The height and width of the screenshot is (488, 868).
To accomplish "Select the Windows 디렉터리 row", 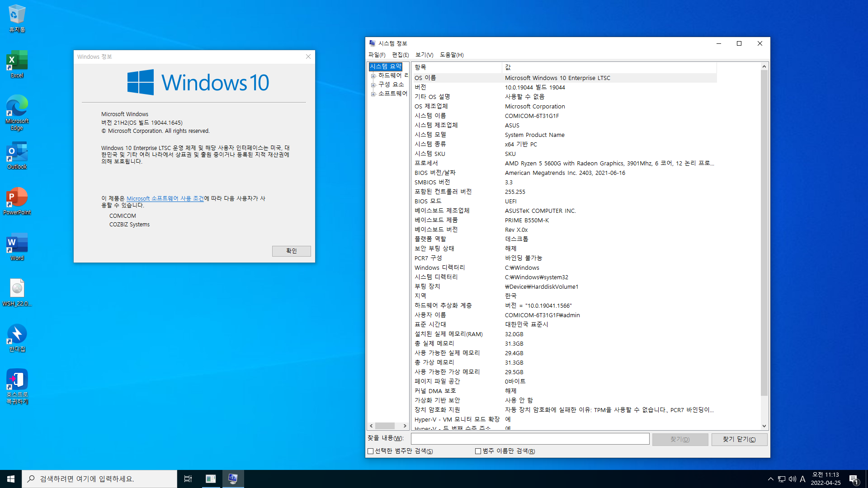I will [564, 267].
